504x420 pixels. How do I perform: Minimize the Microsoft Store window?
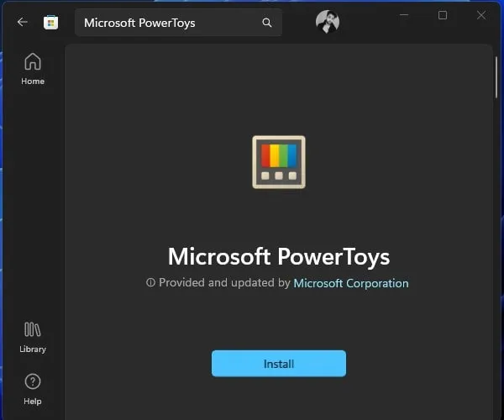pyautogui.click(x=404, y=15)
